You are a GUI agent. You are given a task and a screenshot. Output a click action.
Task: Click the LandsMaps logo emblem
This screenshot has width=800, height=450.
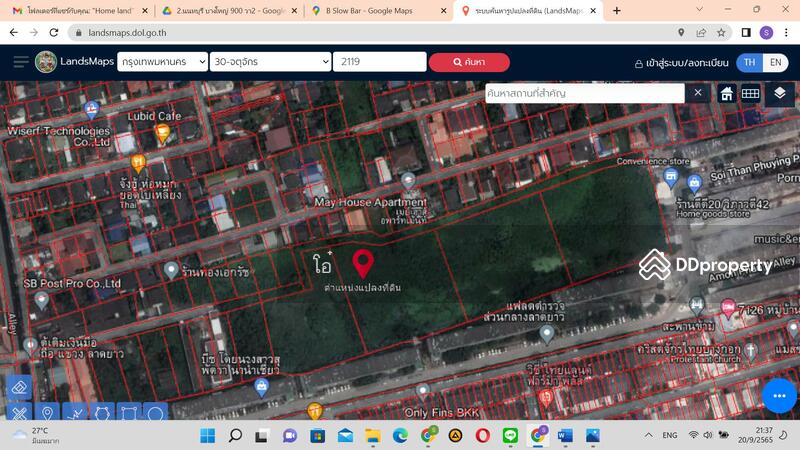tap(46, 62)
